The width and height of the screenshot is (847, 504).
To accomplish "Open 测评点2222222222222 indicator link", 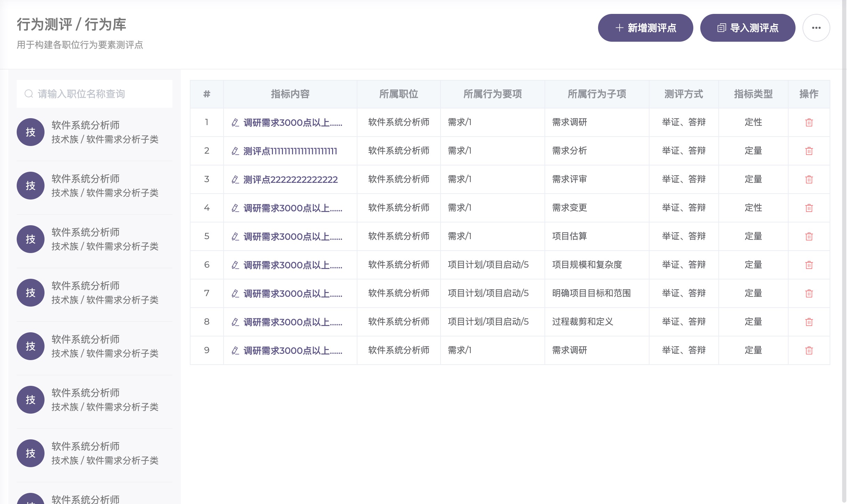I will pyautogui.click(x=290, y=179).
